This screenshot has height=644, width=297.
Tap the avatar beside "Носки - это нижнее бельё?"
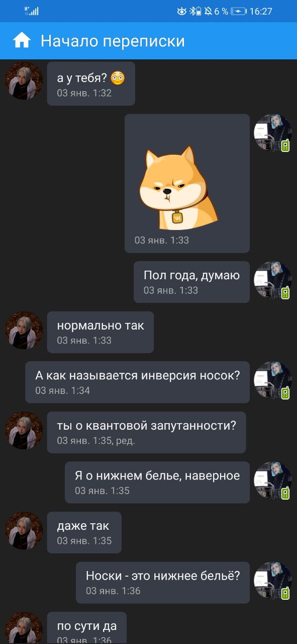(273, 581)
